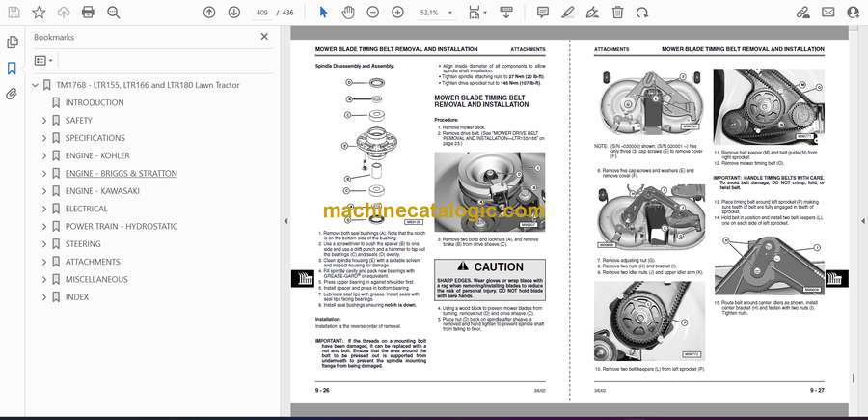Click the Save file icon
Viewport: 868px width, 420px height.
(14, 13)
